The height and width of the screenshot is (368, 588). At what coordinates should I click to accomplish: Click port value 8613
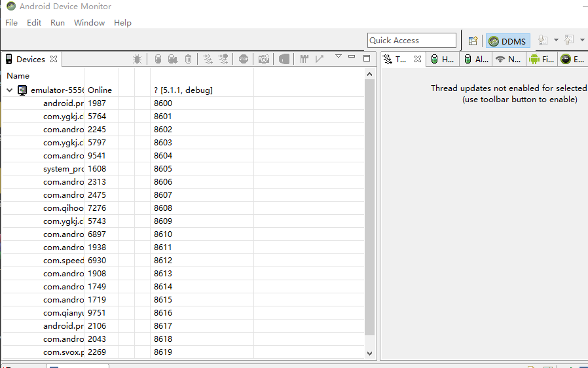point(163,274)
